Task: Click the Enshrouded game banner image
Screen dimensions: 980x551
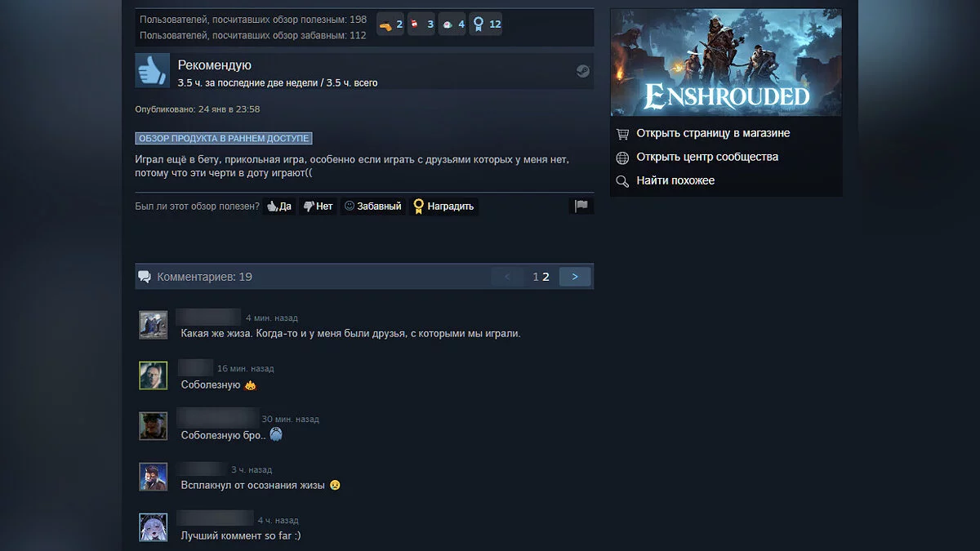Action: pos(726,63)
